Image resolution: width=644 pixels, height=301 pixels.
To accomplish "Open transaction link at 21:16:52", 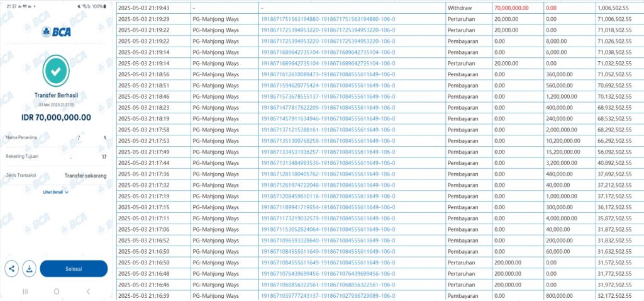I will click(328, 240).
